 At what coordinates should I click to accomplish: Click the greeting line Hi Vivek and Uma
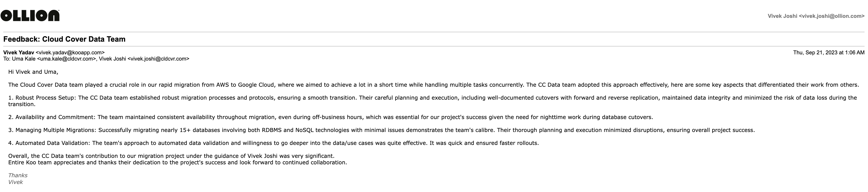[33, 72]
